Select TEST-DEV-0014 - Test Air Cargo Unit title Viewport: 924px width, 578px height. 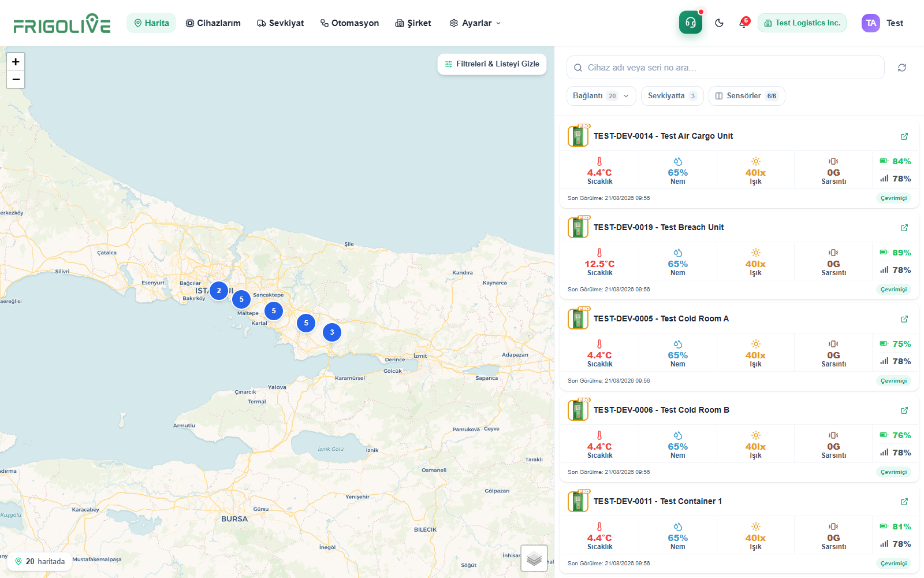(x=663, y=136)
